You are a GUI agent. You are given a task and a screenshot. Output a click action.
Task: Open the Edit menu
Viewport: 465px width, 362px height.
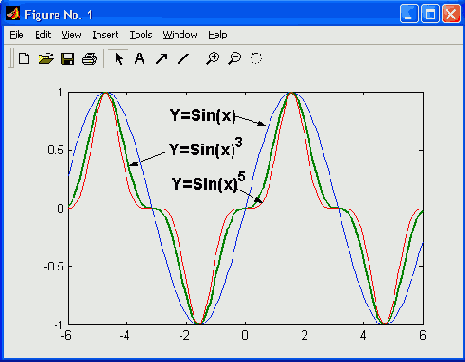click(x=43, y=35)
